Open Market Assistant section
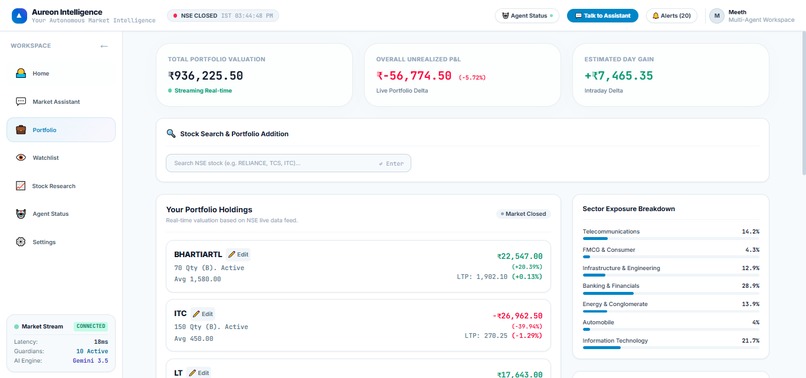 (x=61, y=101)
